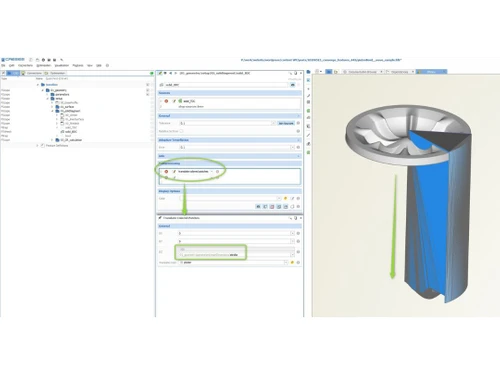Viewport: 500px width, 375px height.
Task: Open the File menu
Action: [3, 65]
